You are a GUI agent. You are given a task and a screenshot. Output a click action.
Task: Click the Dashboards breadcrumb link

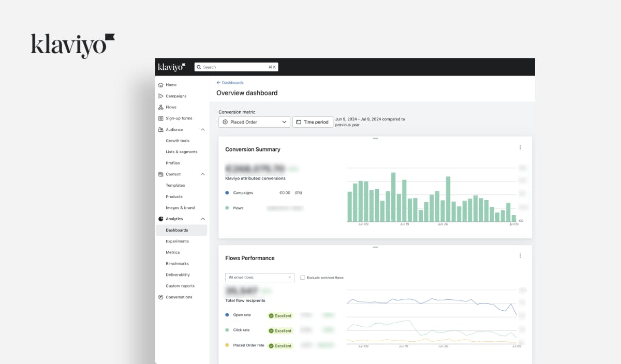(x=233, y=83)
